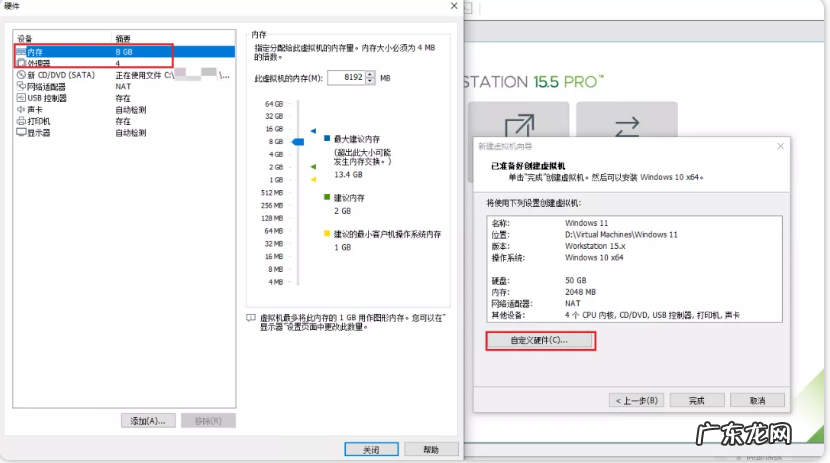Click the Windows 11 name value in summary

pyautogui.click(x=587, y=223)
